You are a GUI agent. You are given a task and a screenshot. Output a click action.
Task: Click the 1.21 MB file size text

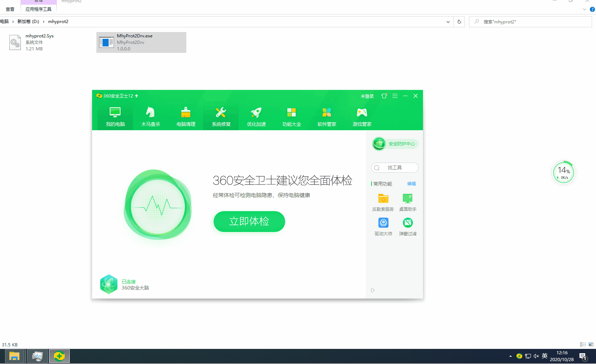coord(34,49)
